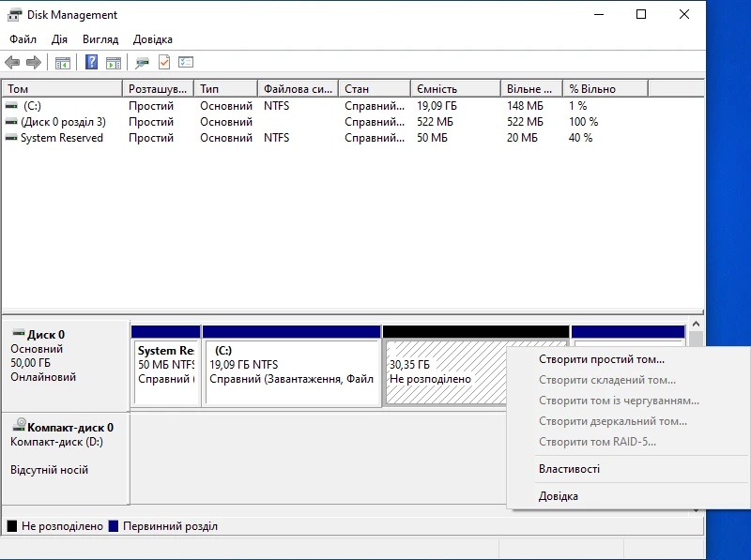751x560 pixels.
Task: Open help with the blue question mark icon
Action: (x=91, y=62)
